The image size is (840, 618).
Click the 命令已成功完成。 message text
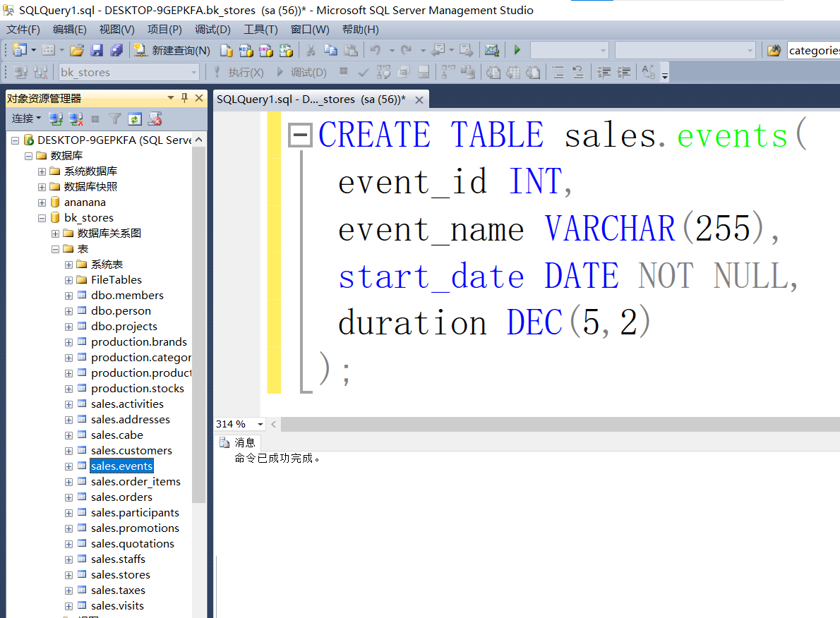coord(277,459)
